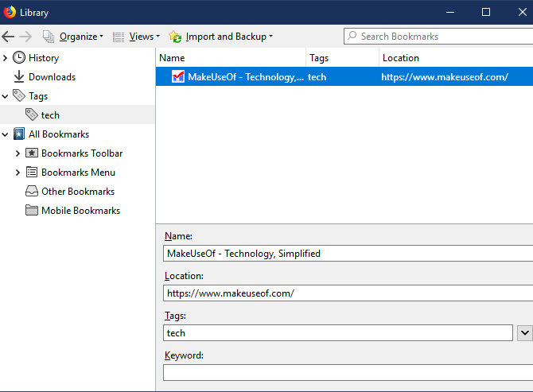
Task: Click into the Search Bookmarks field
Action: pyautogui.click(x=438, y=37)
